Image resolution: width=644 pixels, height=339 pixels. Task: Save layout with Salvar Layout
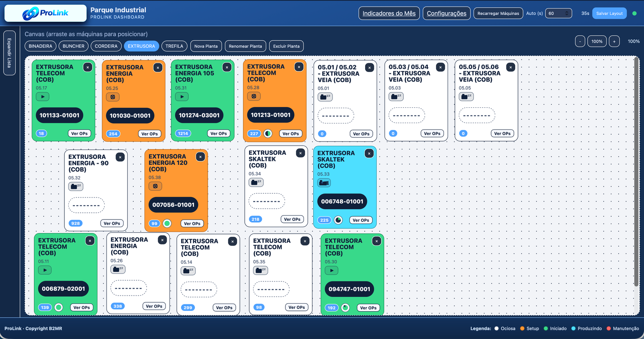[609, 13]
